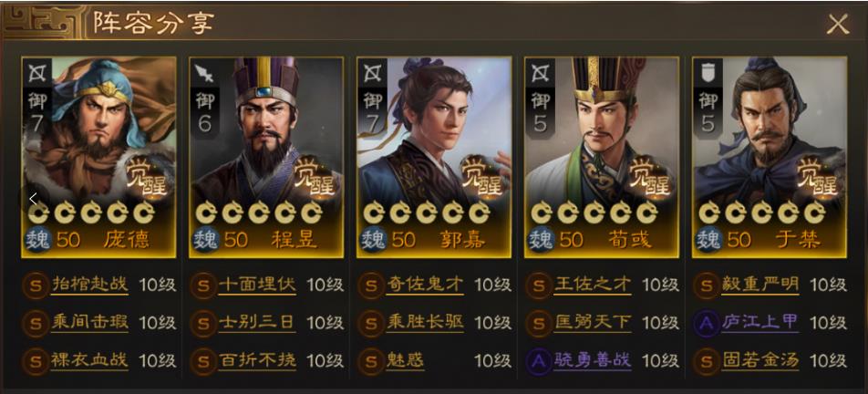
Task: Open 郭嘉 hero card
Action: 434,157
